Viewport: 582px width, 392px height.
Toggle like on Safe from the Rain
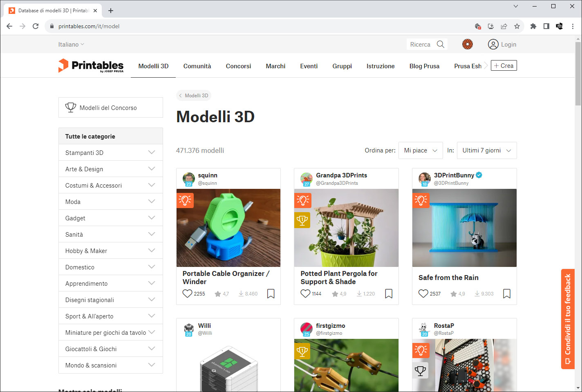[x=423, y=293]
